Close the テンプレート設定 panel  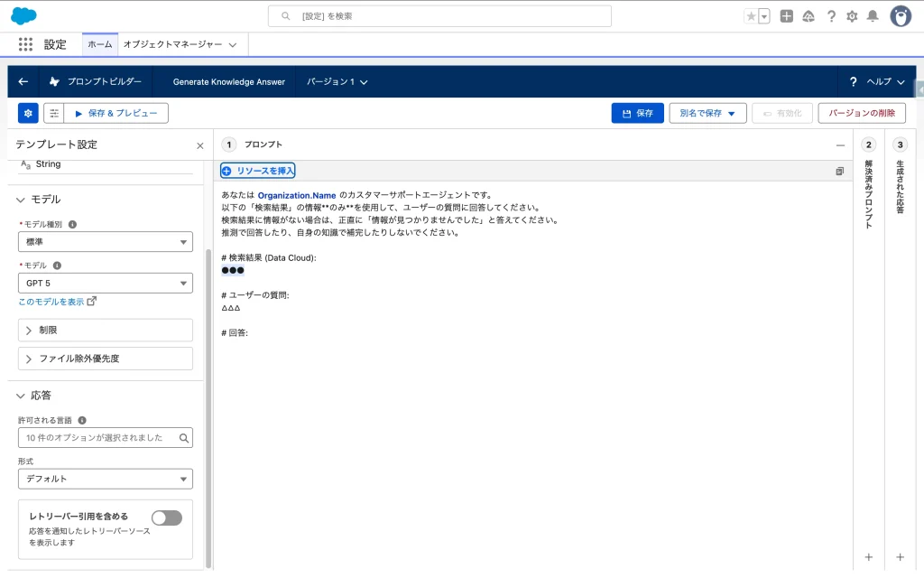pos(200,145)
